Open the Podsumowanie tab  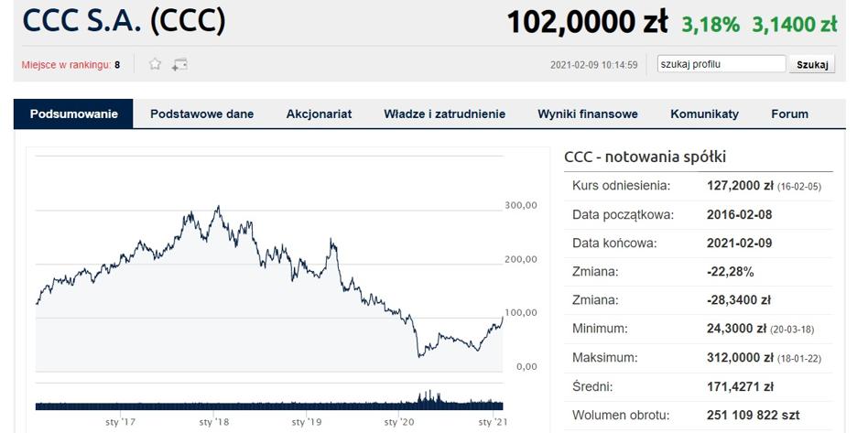click(74, 114)
